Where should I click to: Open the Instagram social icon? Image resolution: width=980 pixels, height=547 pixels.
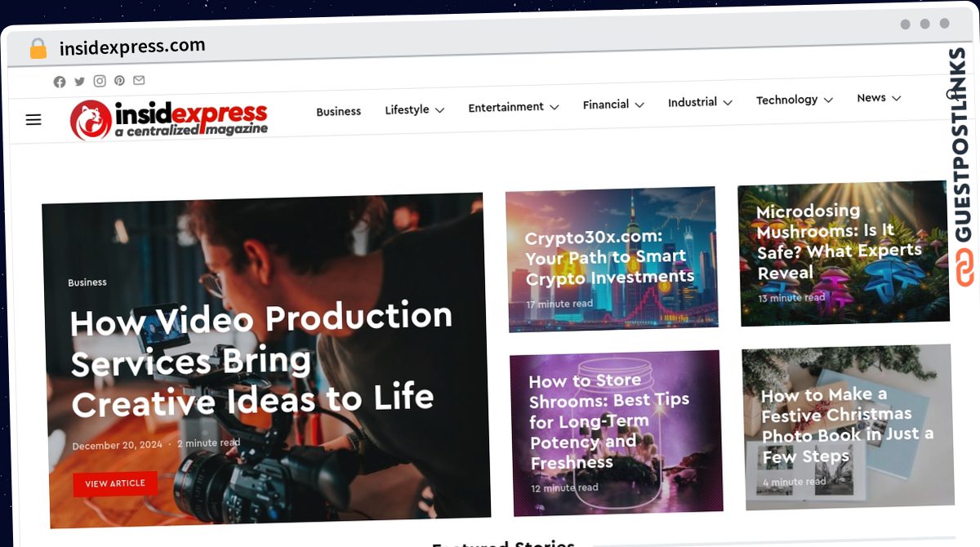coord(100,81)
